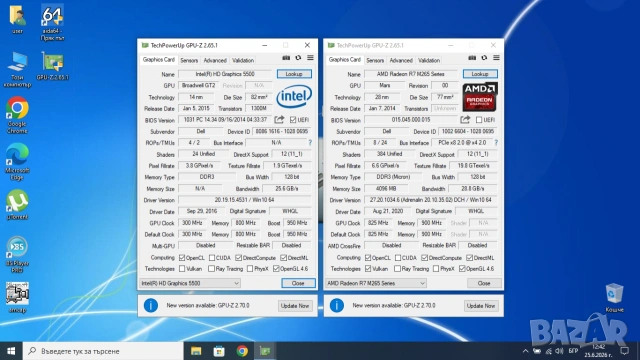Click the AMD Radeon logo in GPU-Z
The image size is (640, 360).
pos(480,97)
